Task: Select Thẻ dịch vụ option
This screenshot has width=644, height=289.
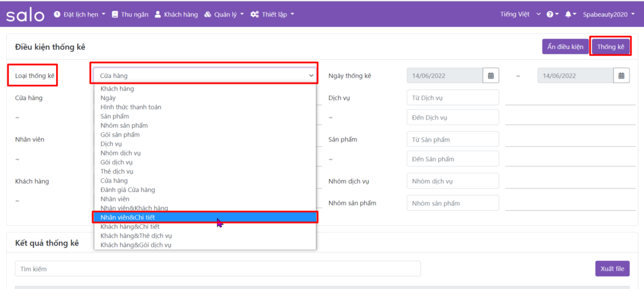Action: tap(205, 171)
